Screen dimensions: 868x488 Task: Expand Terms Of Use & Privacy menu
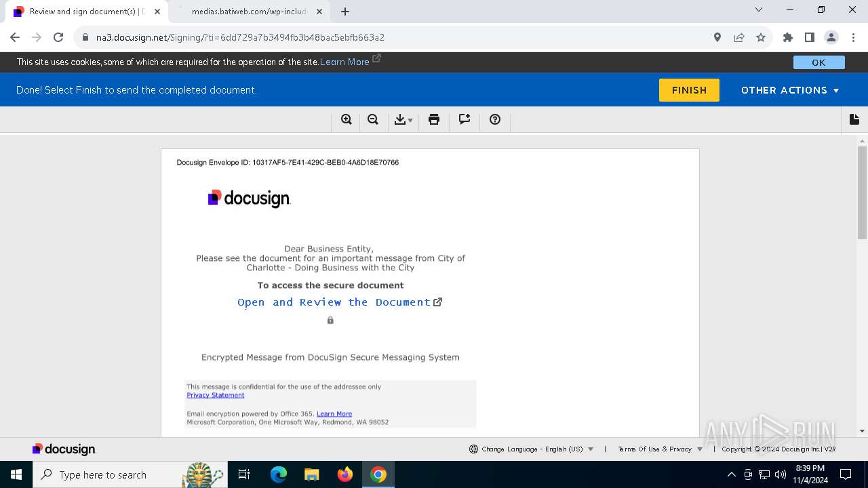coord(660,449)
